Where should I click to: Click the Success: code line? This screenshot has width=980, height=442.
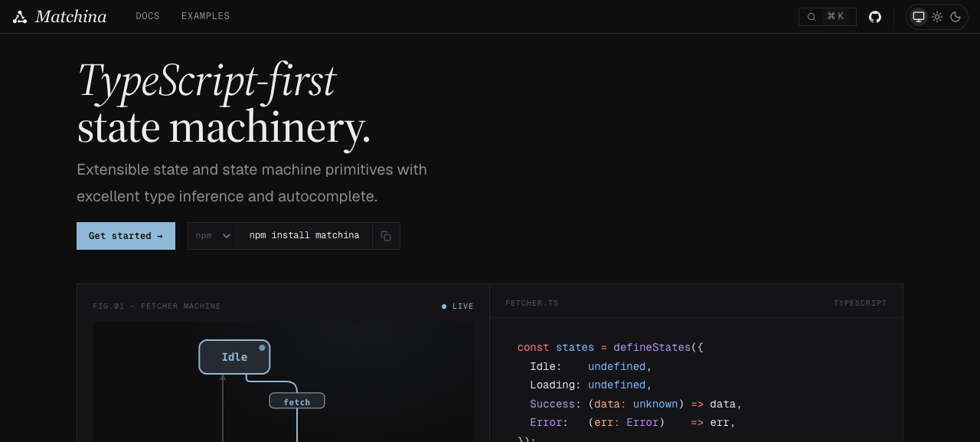tap(636, 404)
